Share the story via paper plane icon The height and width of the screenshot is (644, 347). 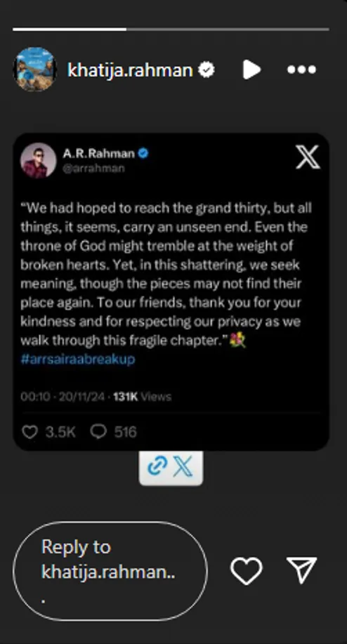[x=302, y=570]
